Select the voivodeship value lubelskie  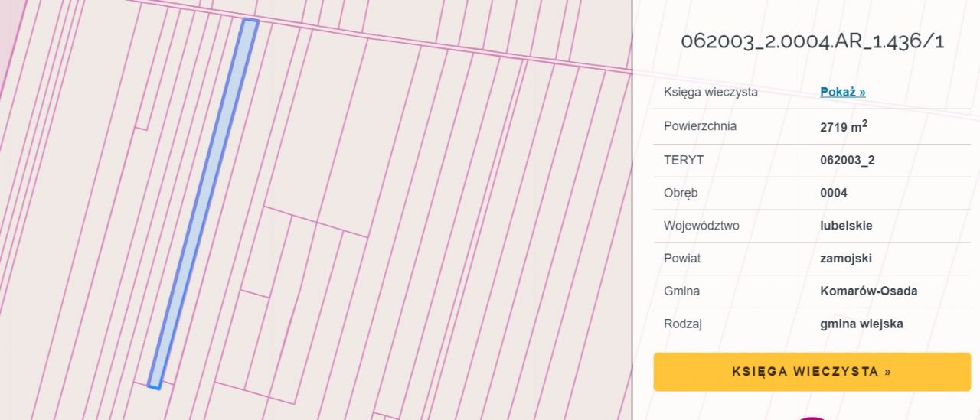pyautogui.click(x=846, y=226)
